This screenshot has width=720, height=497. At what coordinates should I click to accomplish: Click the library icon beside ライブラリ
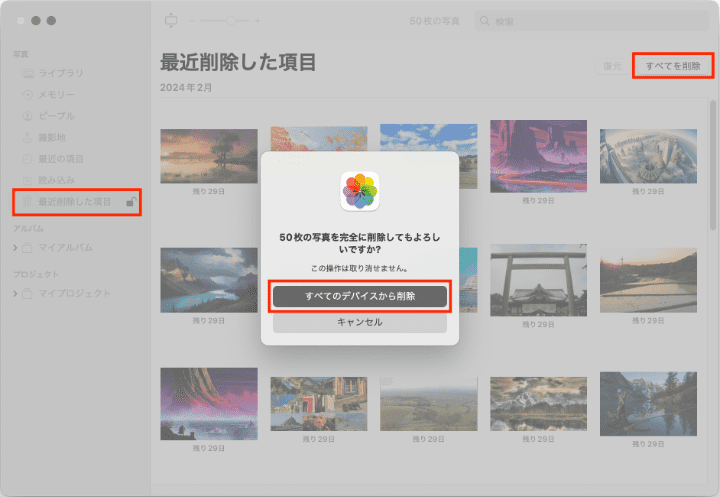[28, 73]
